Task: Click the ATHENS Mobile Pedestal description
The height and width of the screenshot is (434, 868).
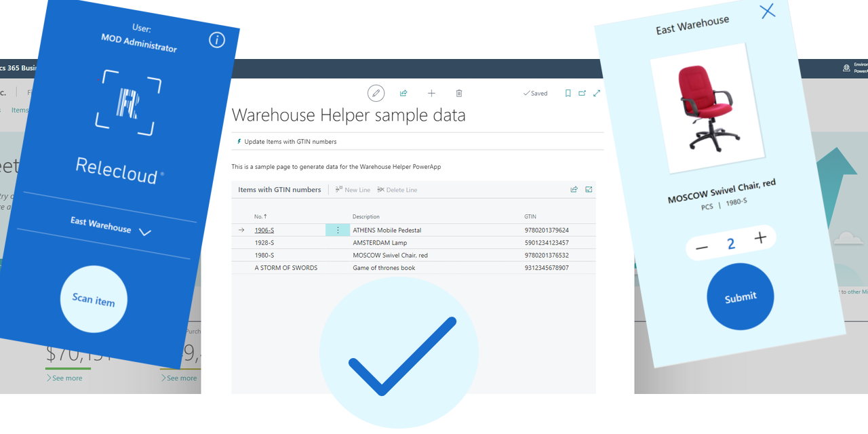Action: [387, 230]
